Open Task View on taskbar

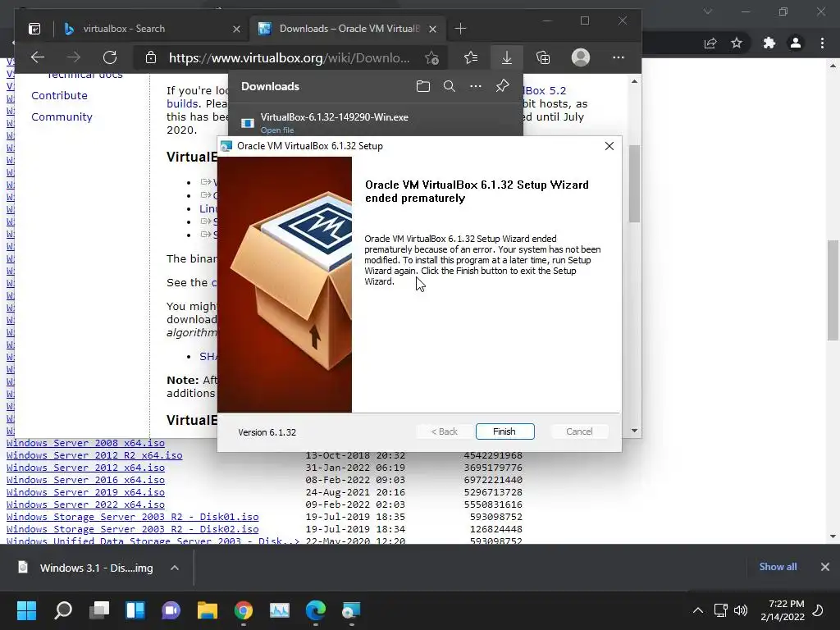[99, 610]
